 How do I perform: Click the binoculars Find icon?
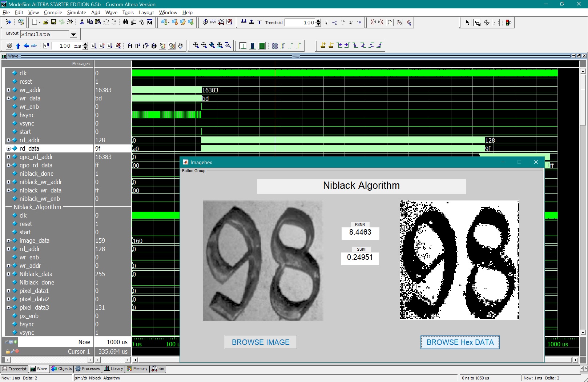[x=125, y=22]
